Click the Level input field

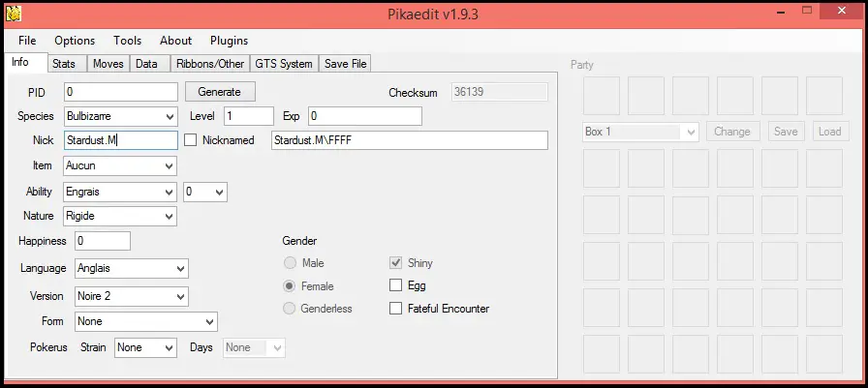pyautogui.click(x=249, y=116)
